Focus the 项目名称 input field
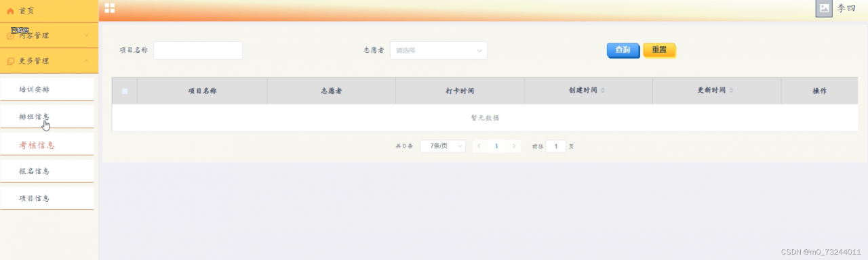Image resolution: width=868 pixels, height=260 pixels. click(x=198, y=50)
